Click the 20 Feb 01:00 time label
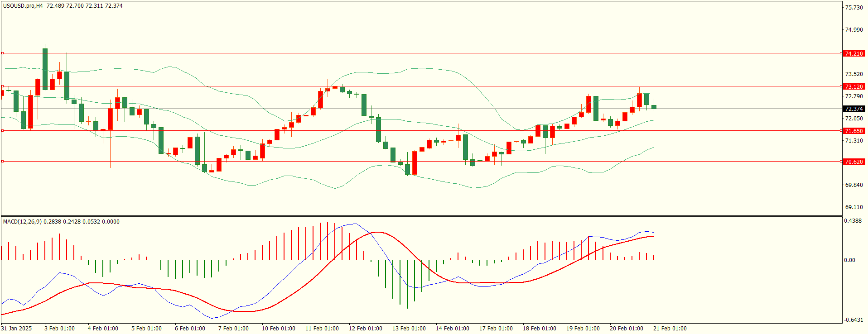 pos(627,329)
